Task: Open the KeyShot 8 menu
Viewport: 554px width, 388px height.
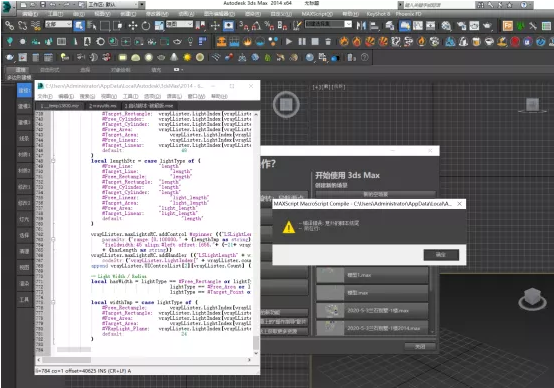Action: pyautogui.click(x=378, y=14)
